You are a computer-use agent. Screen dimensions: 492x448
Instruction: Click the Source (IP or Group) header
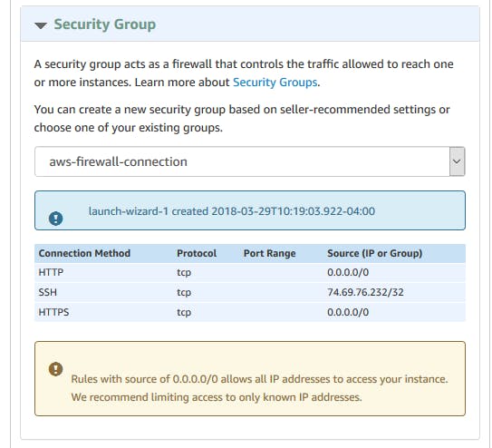tap(374, 253)
